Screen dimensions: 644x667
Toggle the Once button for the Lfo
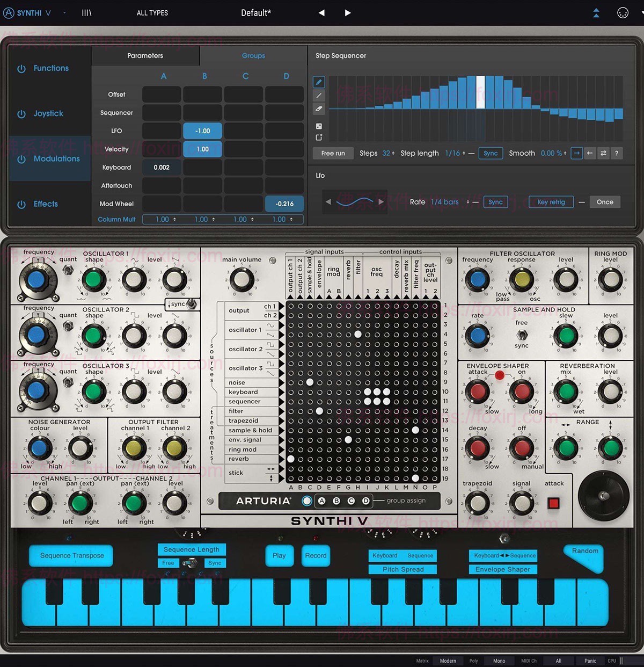coord(605,202)
